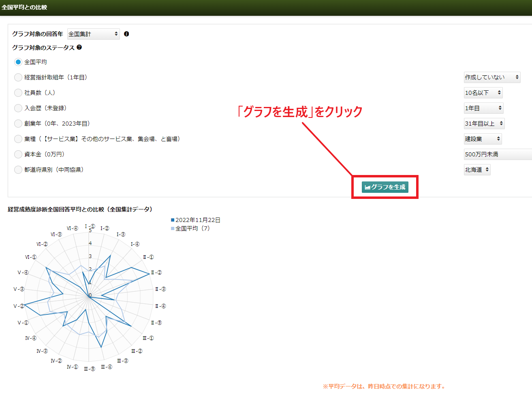
Task: Select the 経営指針取組年 radio button
Action: point(18,77)
